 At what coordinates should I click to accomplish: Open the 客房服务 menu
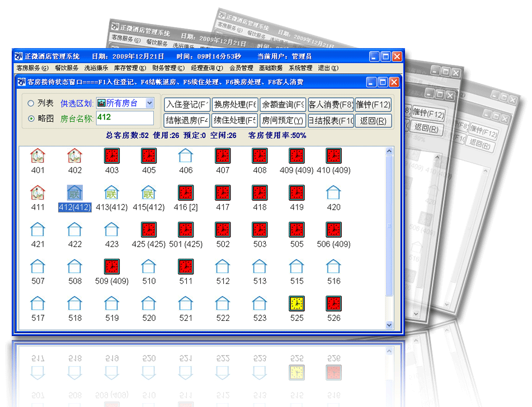click(x=31, y=68)
